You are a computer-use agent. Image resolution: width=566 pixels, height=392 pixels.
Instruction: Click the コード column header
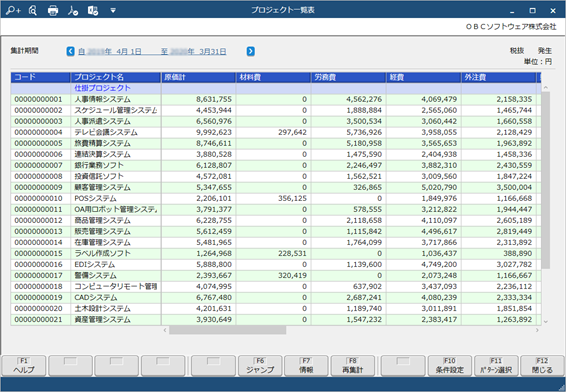click(x=40, y=77)
